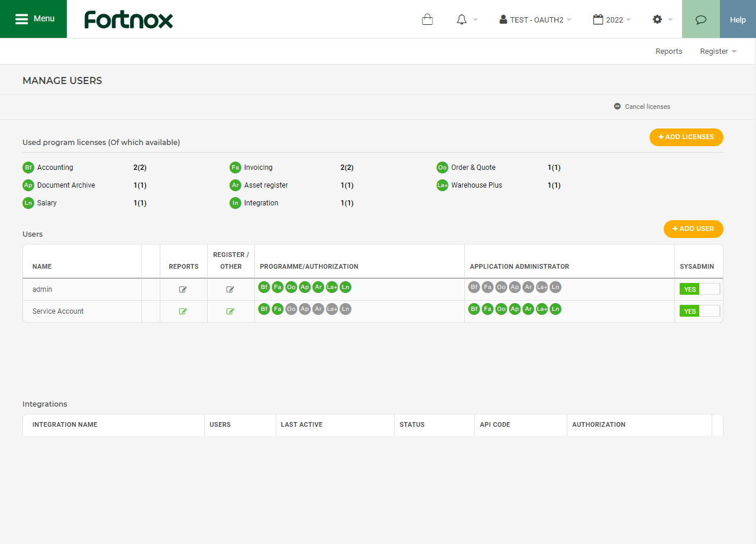
Task: Click the Fortnox logo
Action: pyautogui.click(x=128, y=20)
